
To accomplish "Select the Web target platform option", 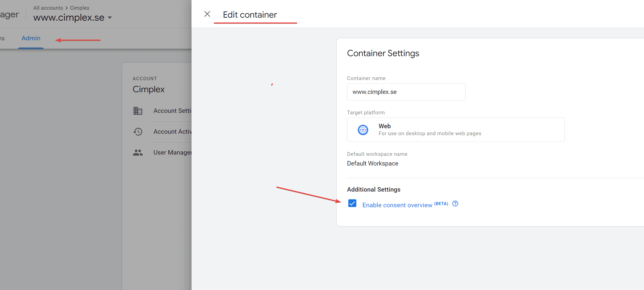I will [455, 130].
